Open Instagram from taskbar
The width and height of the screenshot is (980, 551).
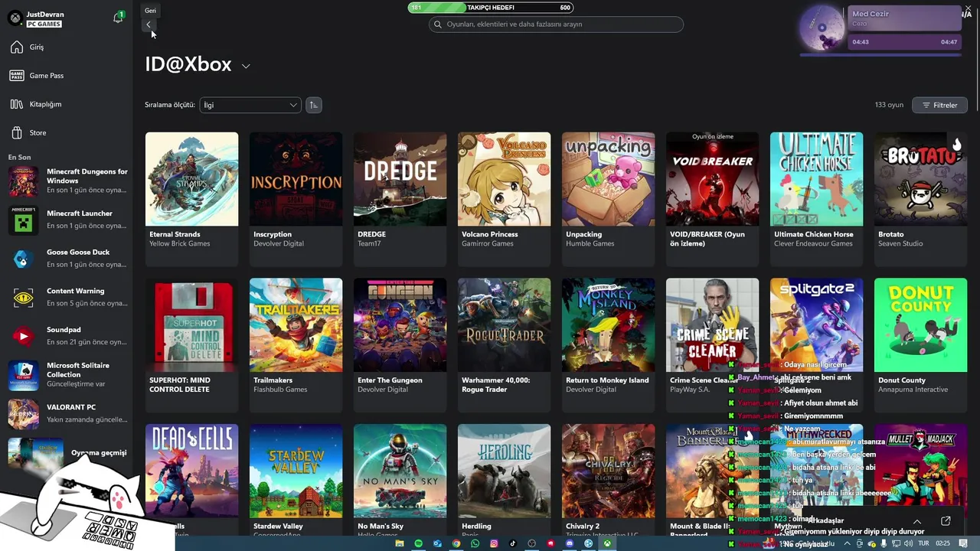point(494,543)
